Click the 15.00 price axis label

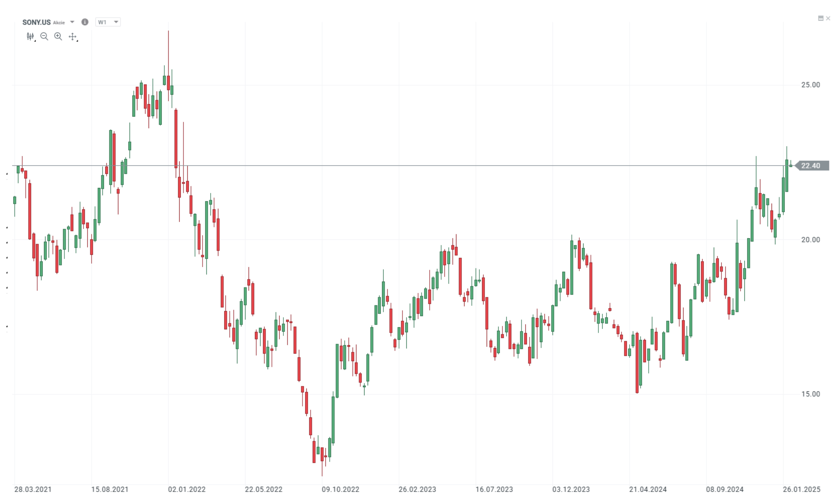[810, 394]
